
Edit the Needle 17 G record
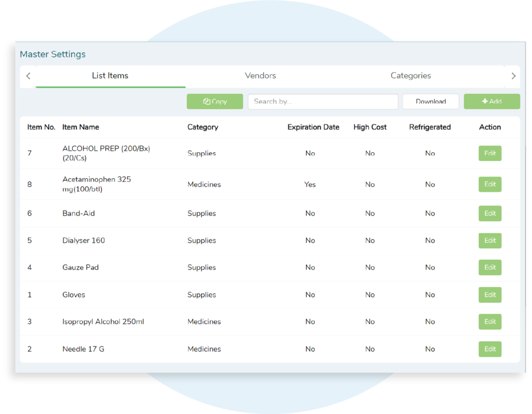click(x=490, y=349)
